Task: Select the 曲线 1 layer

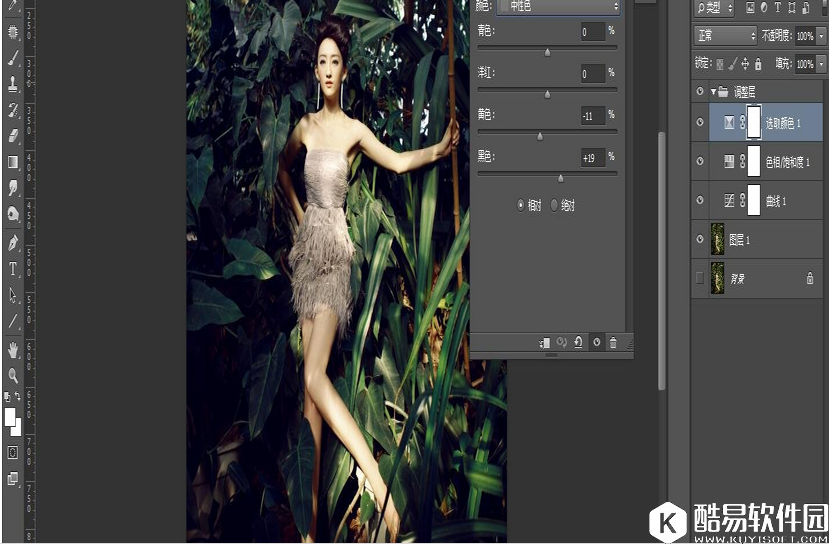Action: point(766,200)
